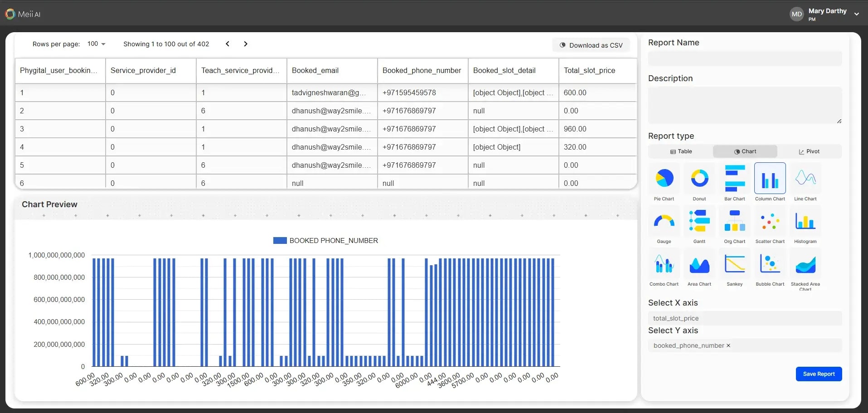Choose the Bubble Chart icon
Image resolution: width=868 pixels, height=413 pixels.
click(770, 263)
